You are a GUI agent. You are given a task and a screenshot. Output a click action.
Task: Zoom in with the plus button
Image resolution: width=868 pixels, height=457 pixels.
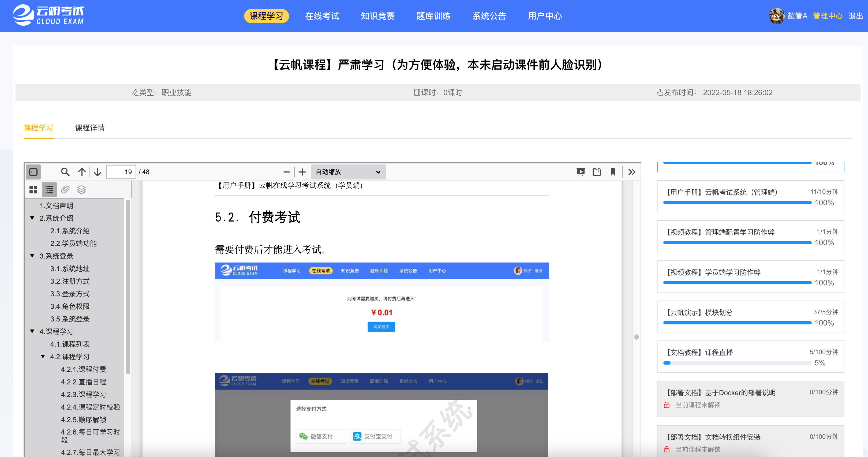(x=302, y=172)
